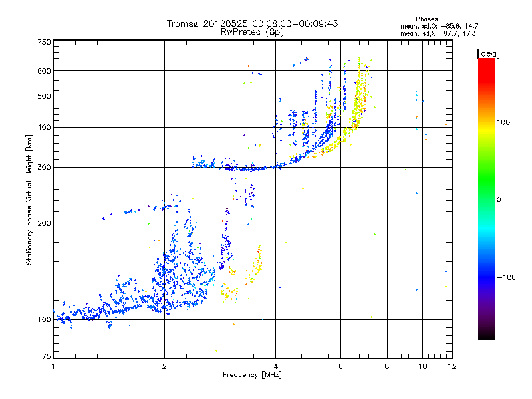Pick the black bottom of the phase colorbar
The width and height of the screenshot is (532, 399).
click(487, 336)
